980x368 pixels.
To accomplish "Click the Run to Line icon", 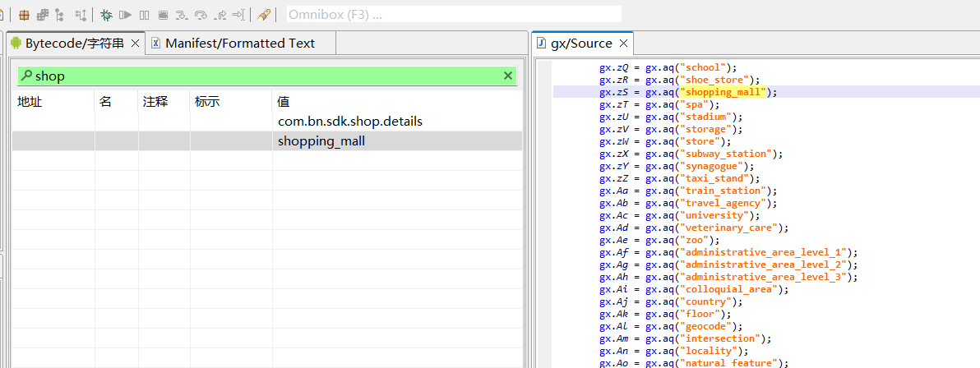I will pyautogui.click(x=238, y=14).
